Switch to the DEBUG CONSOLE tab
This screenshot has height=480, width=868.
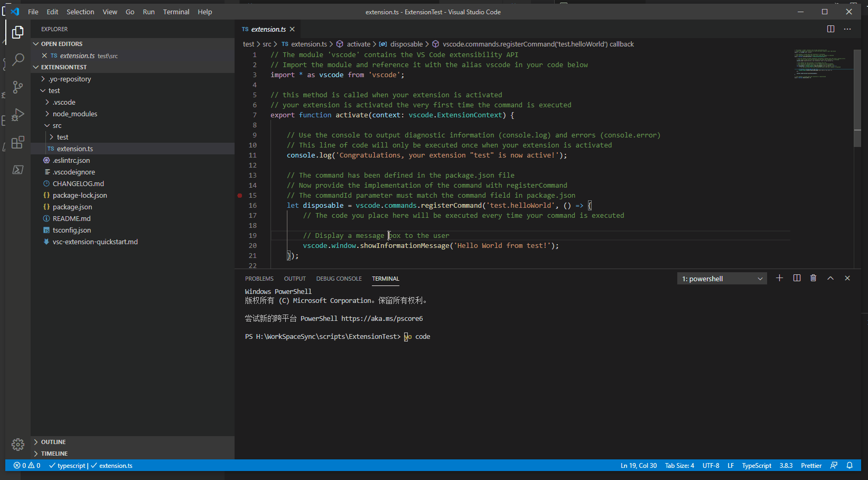[x=339, y=279]
